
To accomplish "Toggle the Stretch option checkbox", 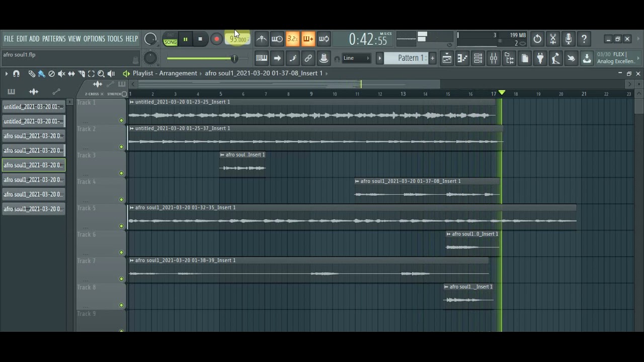I will [124, 94].
